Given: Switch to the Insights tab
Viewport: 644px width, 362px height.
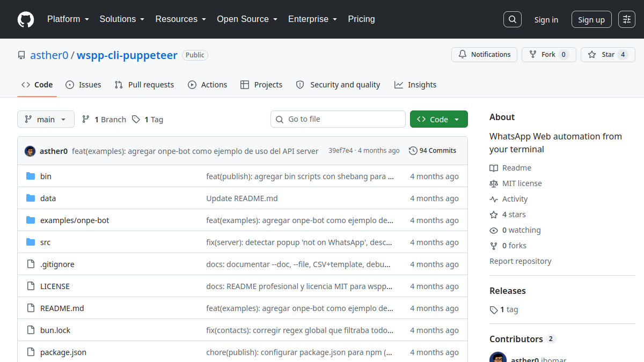Looking at the screenshot, I should pyautogui.click(x=415, y=85).
